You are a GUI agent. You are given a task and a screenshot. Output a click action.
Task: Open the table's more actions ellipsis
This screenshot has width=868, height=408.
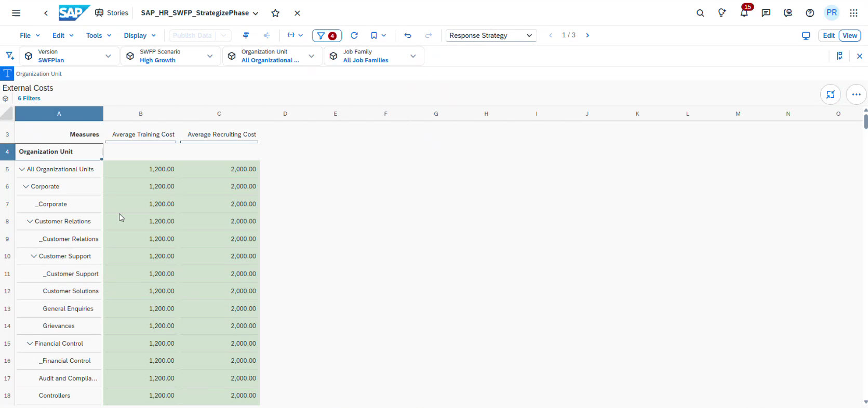[x=856, y=94]
